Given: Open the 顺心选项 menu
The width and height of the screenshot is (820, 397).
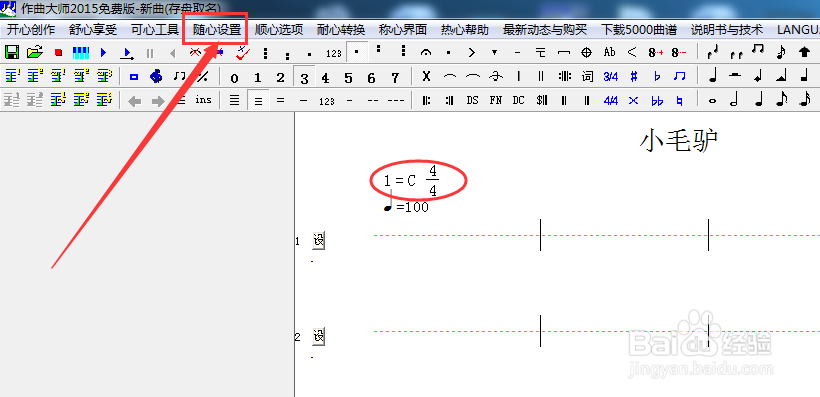Looking at the screenshot, I should 279,29.
